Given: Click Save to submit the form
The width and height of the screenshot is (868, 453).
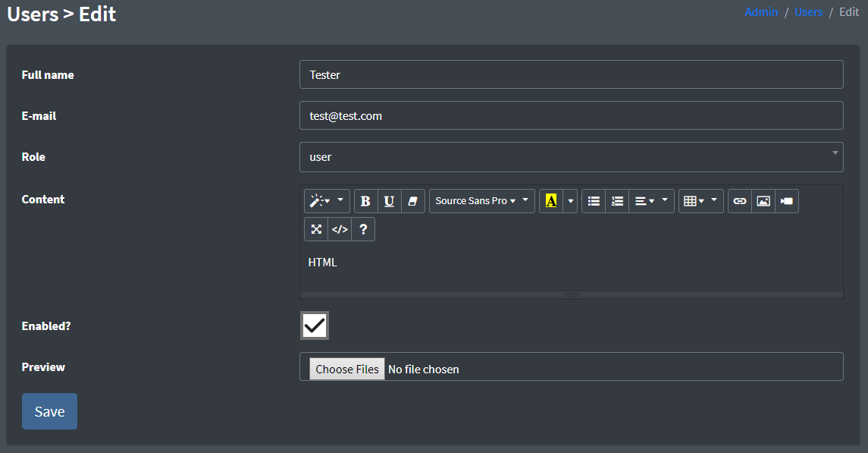Looking at the screenshot, I should click(x=49, y=411).
